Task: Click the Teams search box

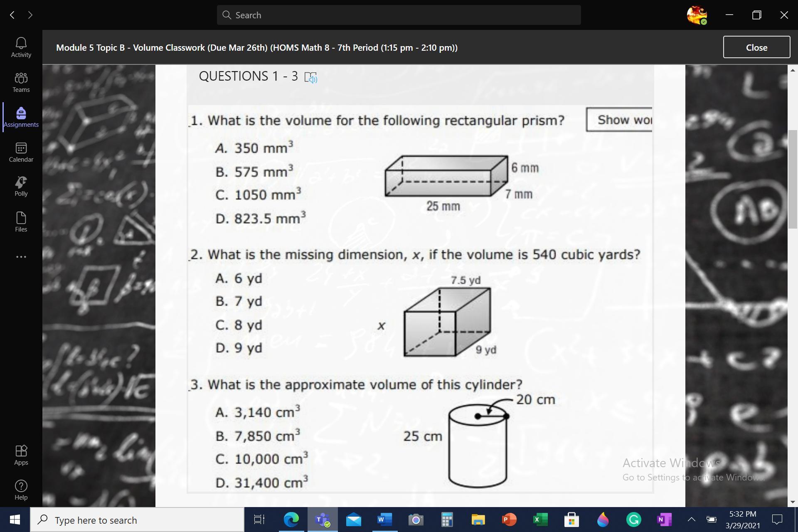Action: pos(399,15)
